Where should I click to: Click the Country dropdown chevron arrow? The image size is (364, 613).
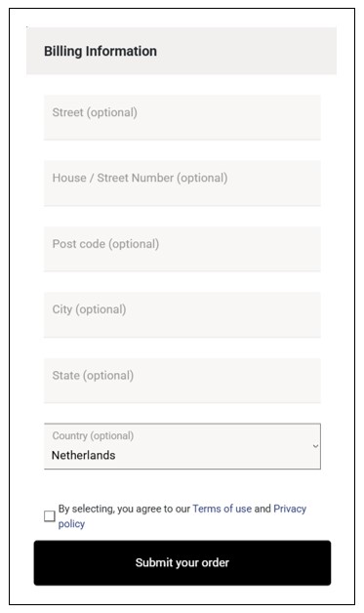click(315, 446)
